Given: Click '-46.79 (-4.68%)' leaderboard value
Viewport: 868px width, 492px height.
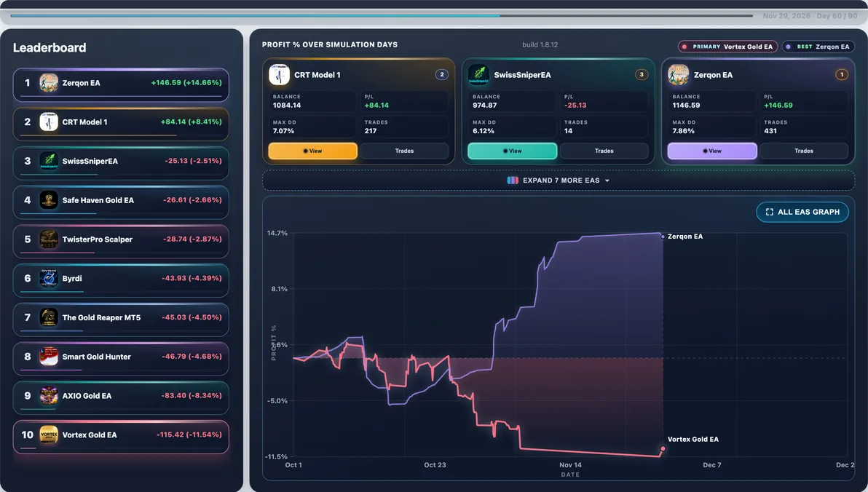Looking at the screenshot, I should pyautogui.click(x=192, y=357).
